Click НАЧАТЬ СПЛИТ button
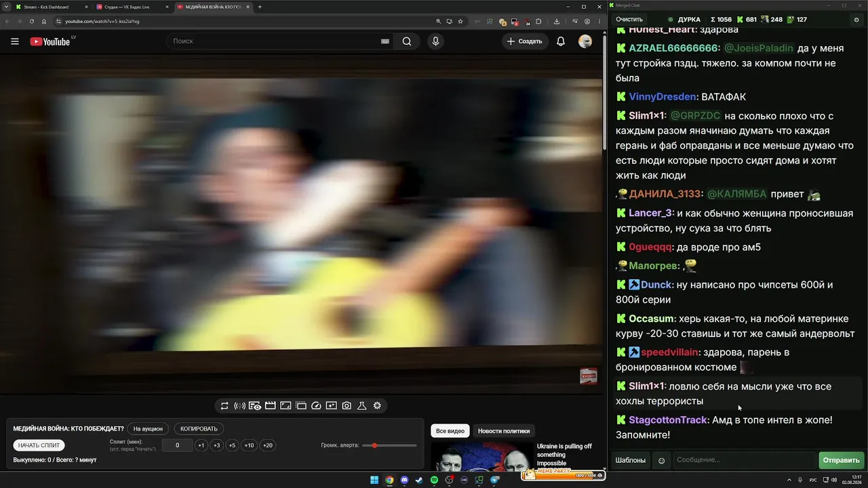This screenshot has height=488, width=868. point(39,445)
